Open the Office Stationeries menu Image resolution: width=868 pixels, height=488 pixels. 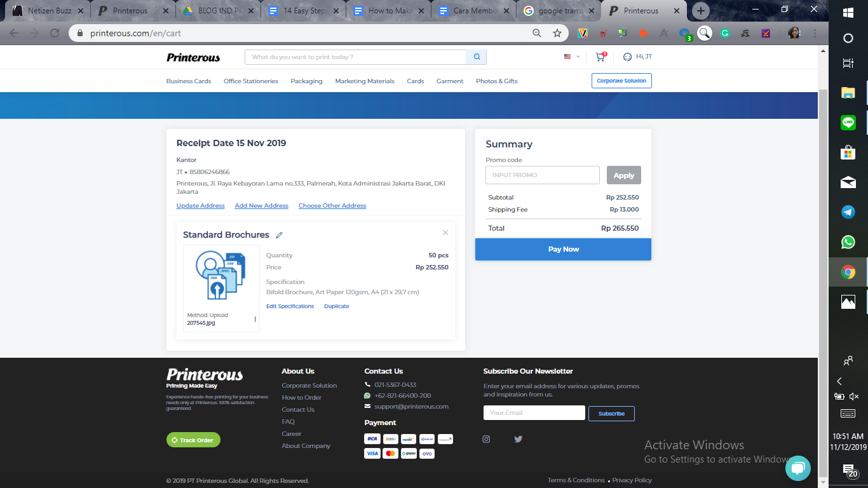coord(251,81)
